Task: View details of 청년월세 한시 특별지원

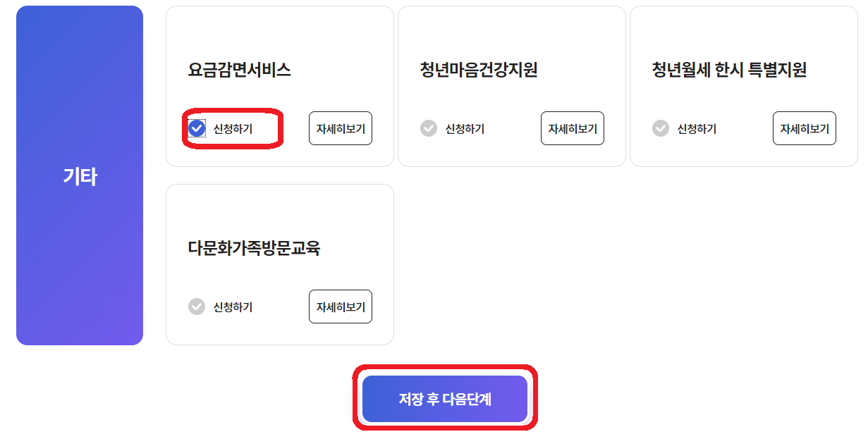Action: (x=804, y=128)
